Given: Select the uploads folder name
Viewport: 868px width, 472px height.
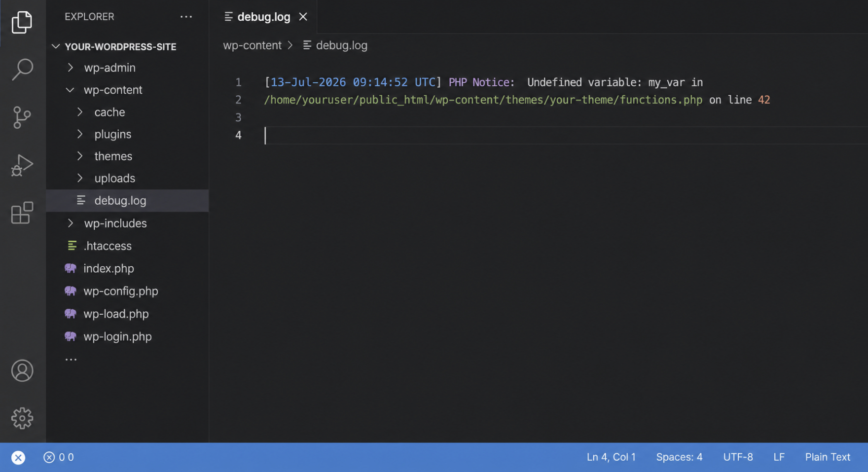Looking at the screenshot, I should tap(115, 178).
